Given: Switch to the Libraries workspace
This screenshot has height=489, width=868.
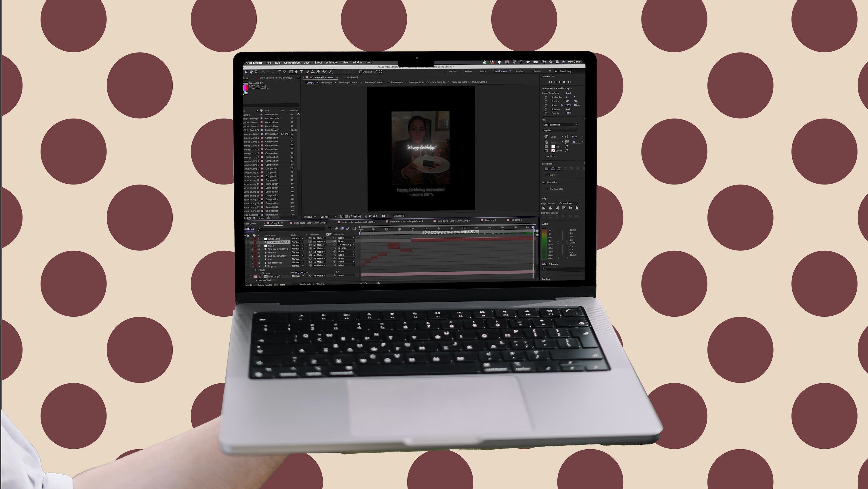Looking at the screenshot, I should [x=537, y=71].
